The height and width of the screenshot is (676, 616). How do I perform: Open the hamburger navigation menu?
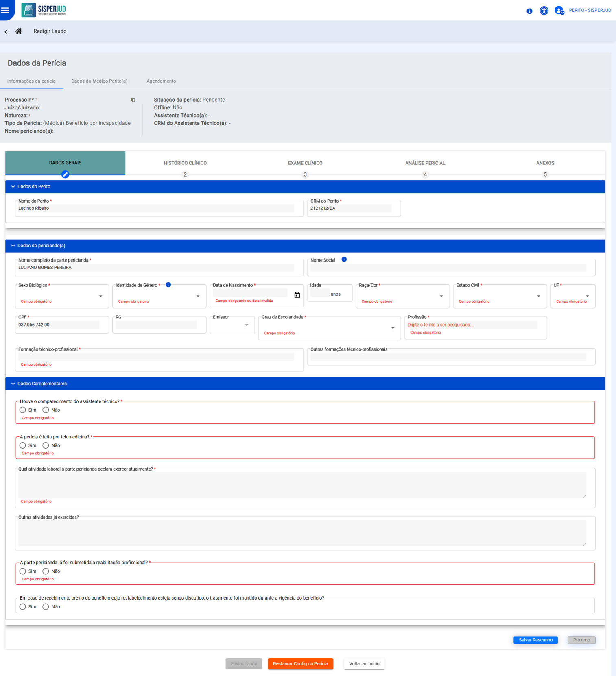(5, 10)
